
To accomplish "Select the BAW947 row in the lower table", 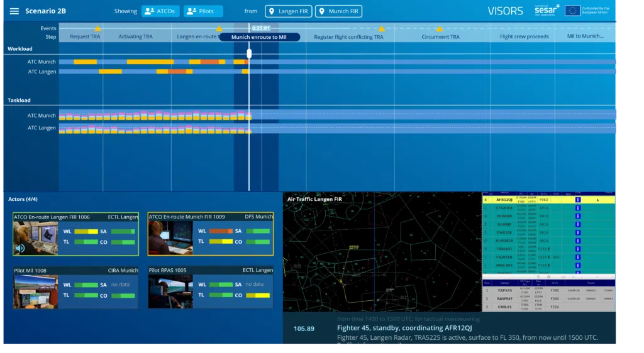I will 548,298.
